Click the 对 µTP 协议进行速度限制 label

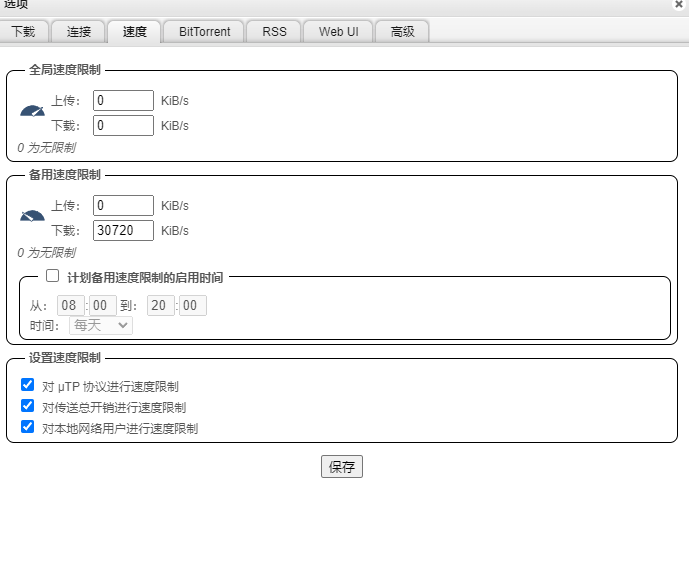point(110,387)
